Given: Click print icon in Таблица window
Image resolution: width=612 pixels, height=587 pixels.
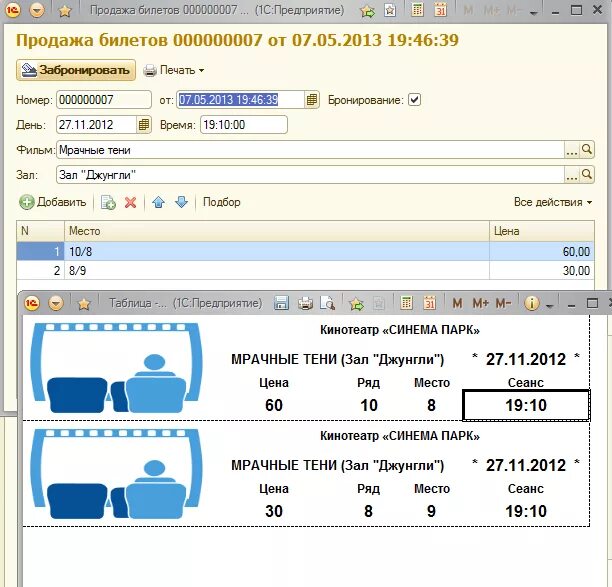Looking at the screenshot, I should point(305,303).
